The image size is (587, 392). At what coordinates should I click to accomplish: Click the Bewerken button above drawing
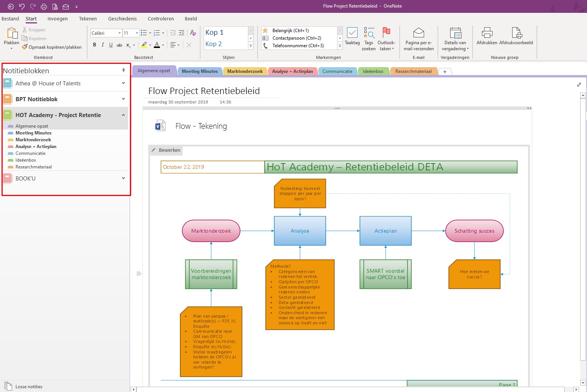[x=166, y=150]
